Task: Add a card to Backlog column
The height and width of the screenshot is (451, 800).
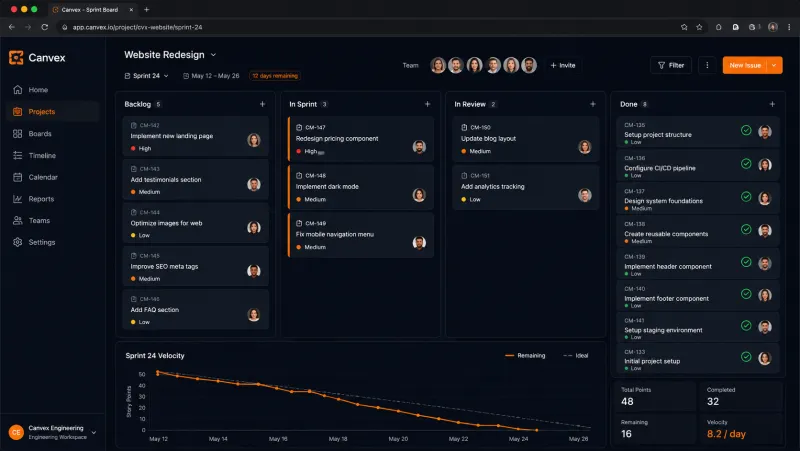Action: (x=262, y=104)
